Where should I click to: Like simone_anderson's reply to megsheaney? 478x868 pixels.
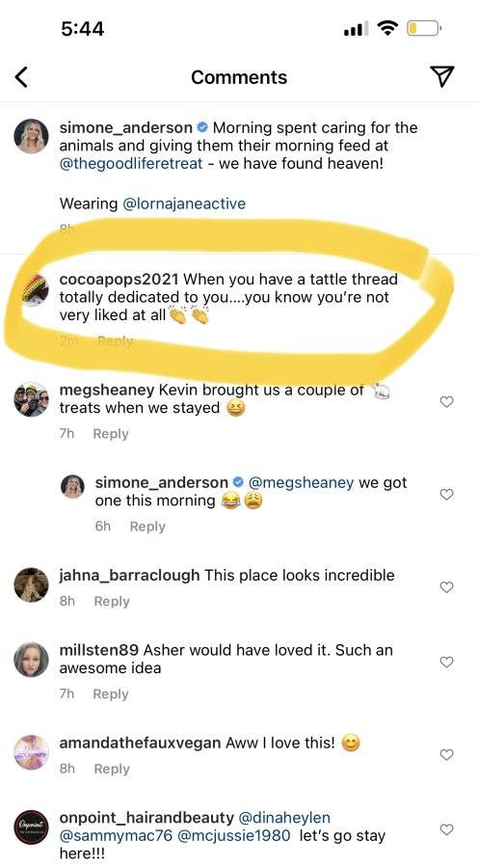(x=446, y=495)
